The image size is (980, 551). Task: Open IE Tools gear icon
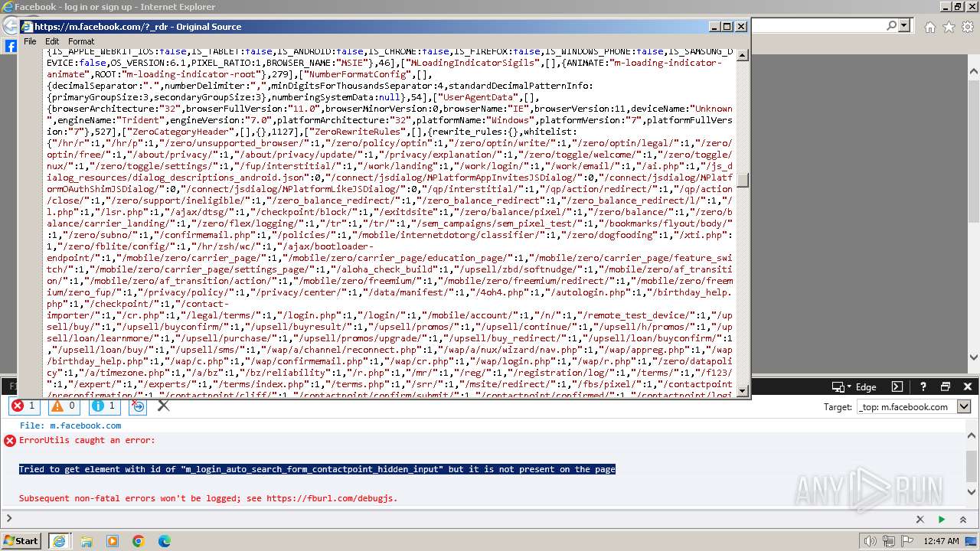point(967,27)
